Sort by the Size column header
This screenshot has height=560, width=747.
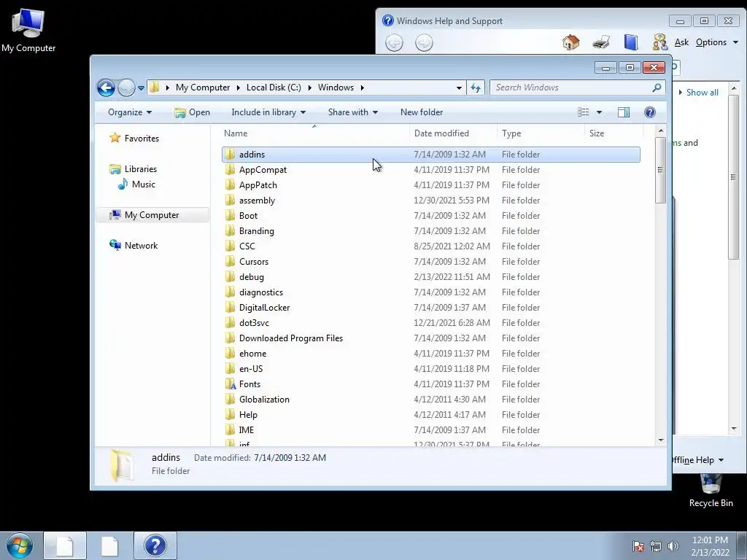pyautogui.click(x=614, y=134)
